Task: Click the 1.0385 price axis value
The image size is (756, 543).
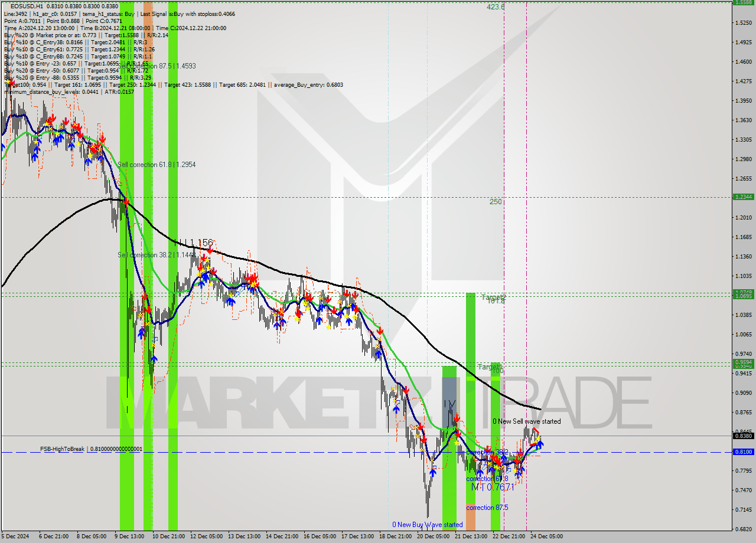Action: click(x=742, y=315)
